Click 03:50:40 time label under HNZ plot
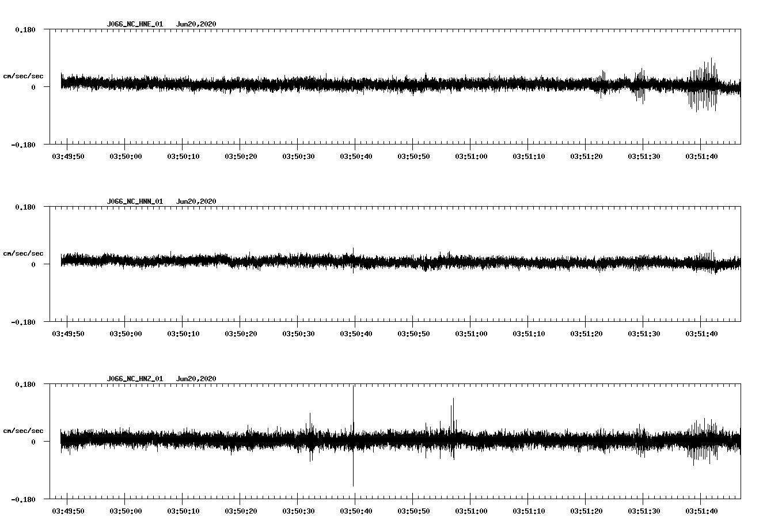This screenshot has height=532, width=782. tap(356, 511)
